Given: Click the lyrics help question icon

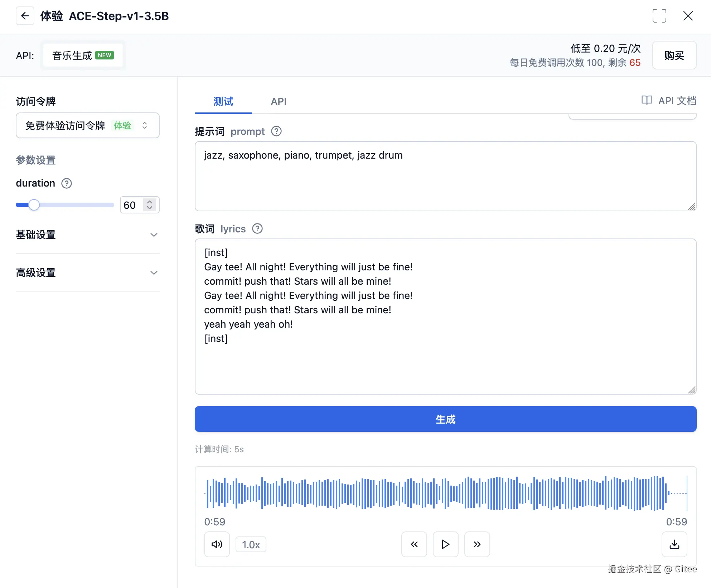Looking at the screenshot, I should click(257, 228).
